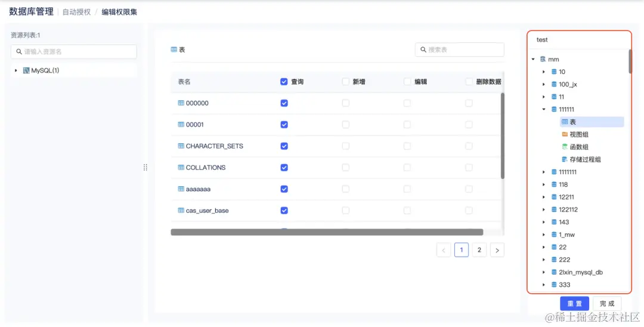Click the table icon beside cas_user_base
Screen dimensions: 644x327
click(181, 210)
